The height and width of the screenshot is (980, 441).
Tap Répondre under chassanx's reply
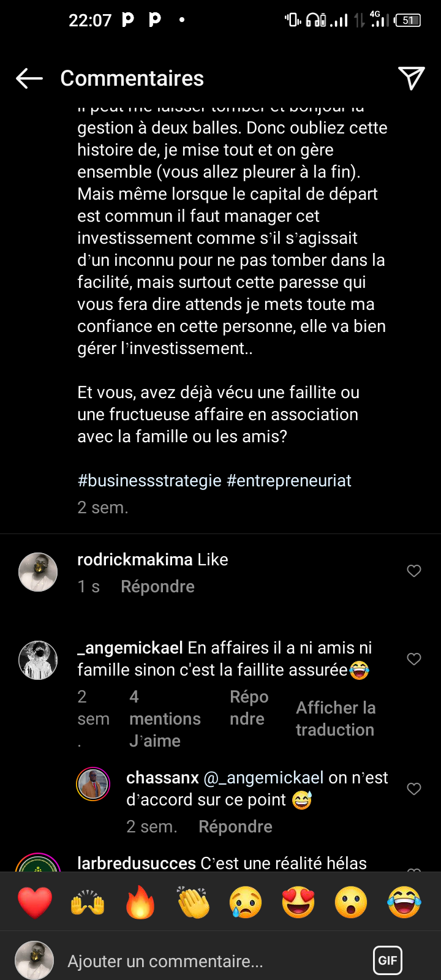[235, 827]
